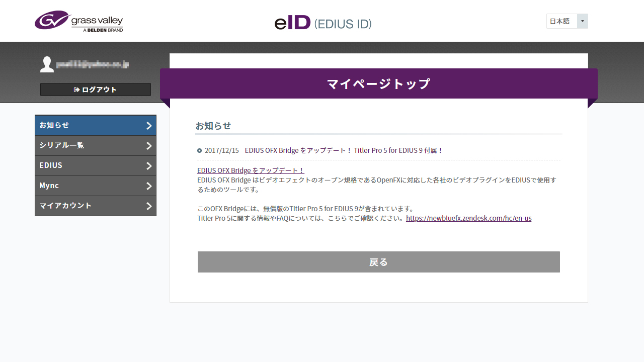
Task: Click the chevron on the EDIUS row
Action: tap(149, 166)
